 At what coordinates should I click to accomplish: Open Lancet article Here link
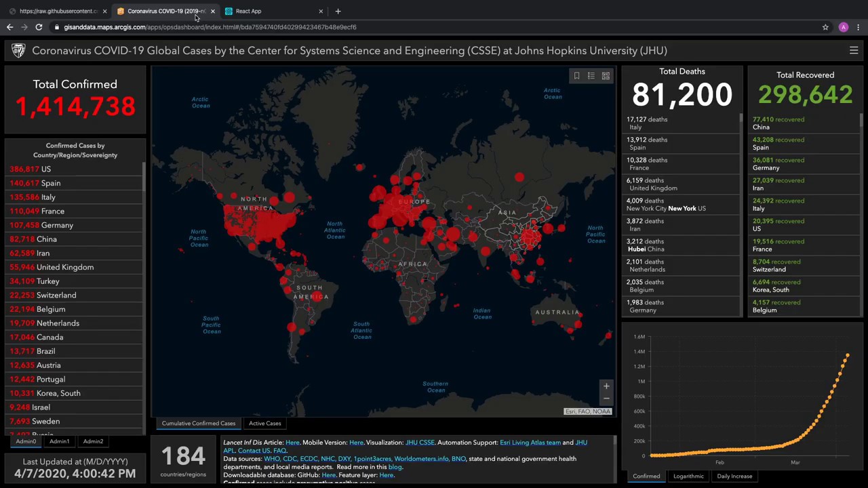click(292, 443)
